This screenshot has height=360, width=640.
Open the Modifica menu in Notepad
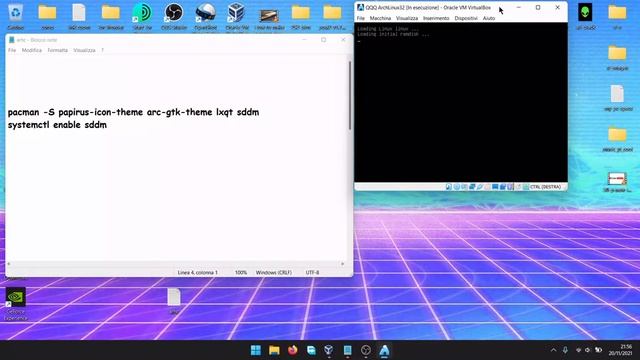32,50
